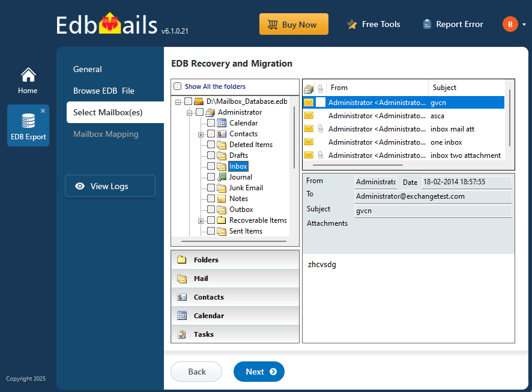
Task: Sort by the Subject column header
Action: click(467, 88)
